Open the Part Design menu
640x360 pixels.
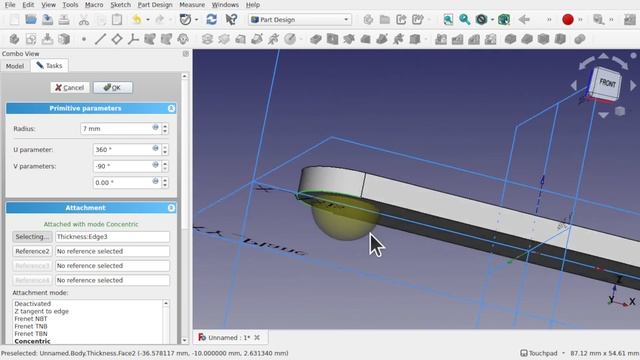155,5
